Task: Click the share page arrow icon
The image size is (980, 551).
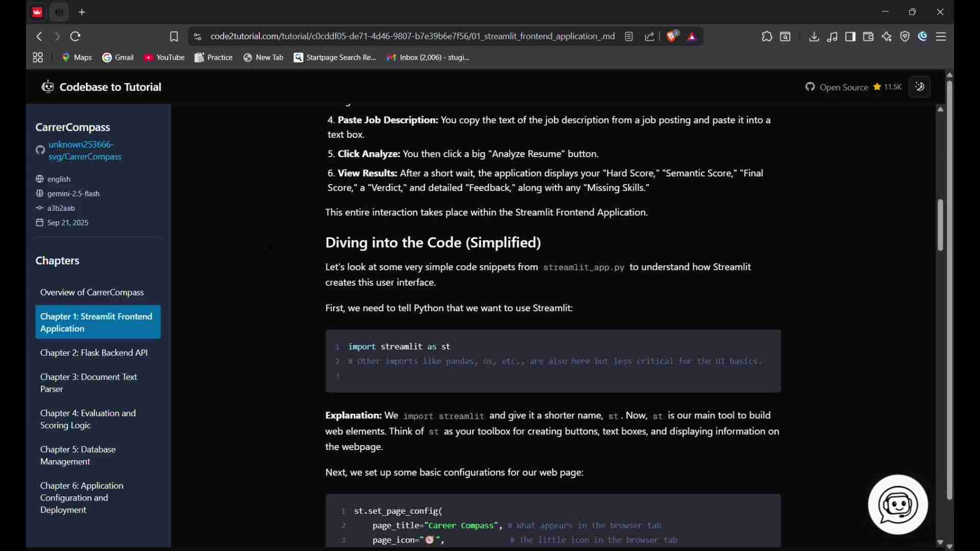Action: click(651, 37)
